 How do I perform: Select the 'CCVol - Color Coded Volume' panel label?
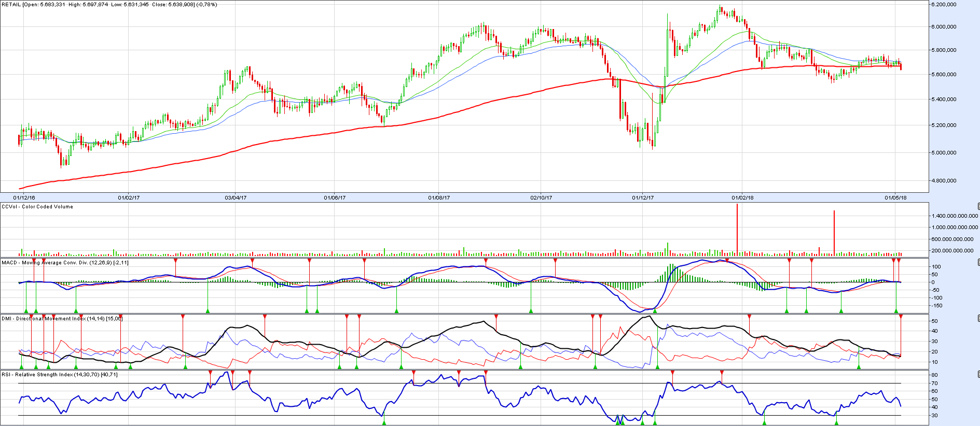pos(37,206)
